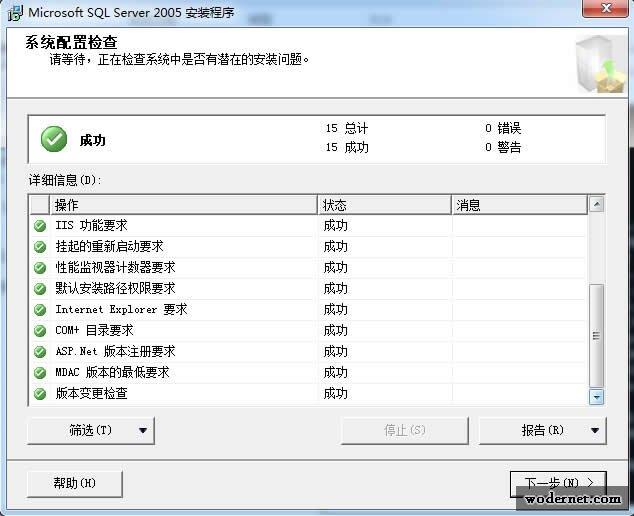Image resolution: width=634 pixels, height=516 pixels.
Task: Click the 系统配置检查 heading
Action: tap(72, 42)
